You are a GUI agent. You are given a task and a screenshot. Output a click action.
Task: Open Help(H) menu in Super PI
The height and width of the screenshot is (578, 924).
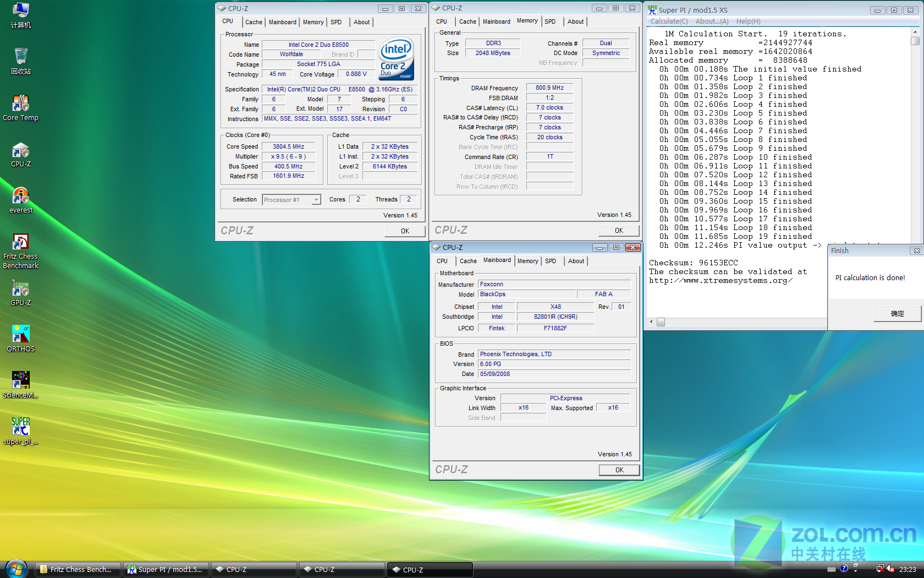tap(749, 21)
